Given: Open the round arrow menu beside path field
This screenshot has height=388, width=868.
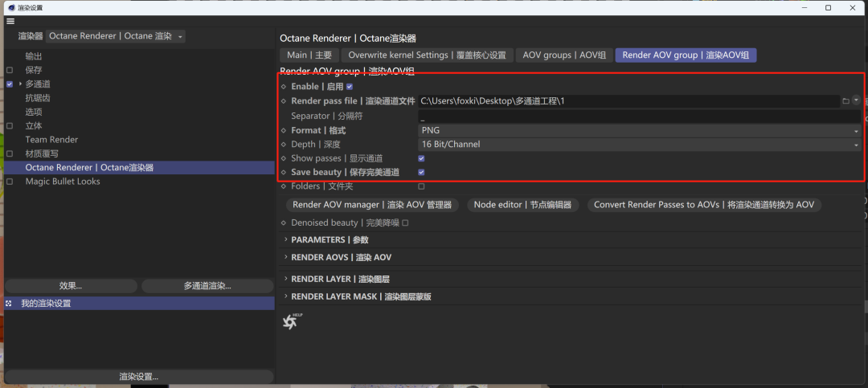Looking at the screenshot, I should click(857, 100).
